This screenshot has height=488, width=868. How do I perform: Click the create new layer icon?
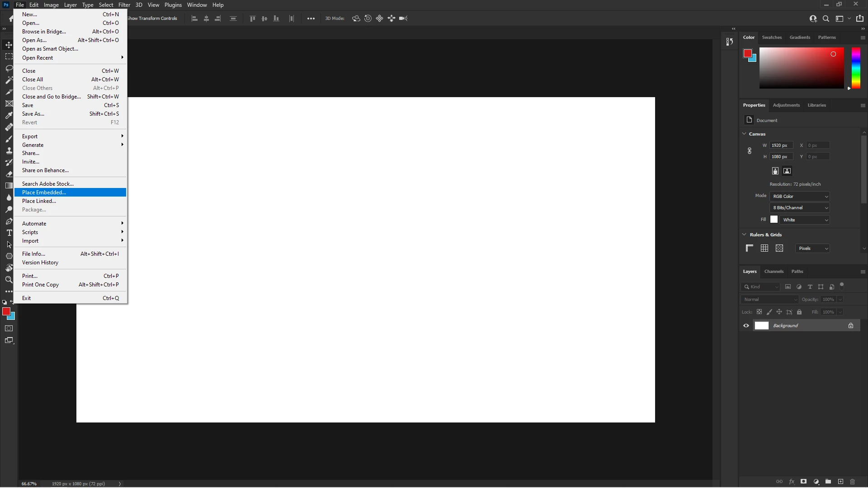(x=840, y=482)
